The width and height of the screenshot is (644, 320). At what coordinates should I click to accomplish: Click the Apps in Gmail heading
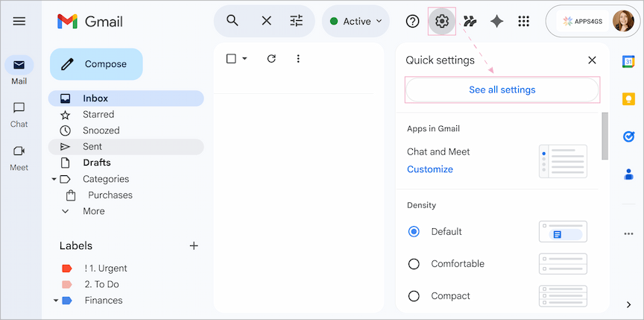(x=433, y=128)
